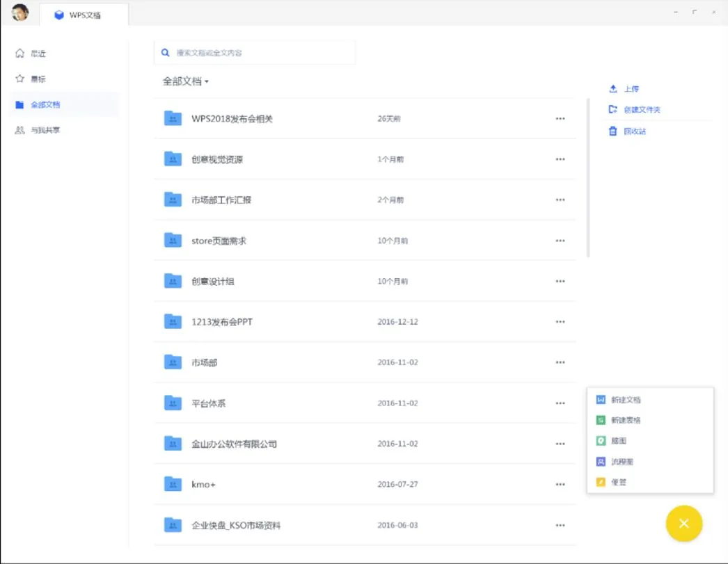The image size is (728, 564).
Task: Select 全部文档 in the left sidebar
Action: pyautogui.click(x=65, y=104)
